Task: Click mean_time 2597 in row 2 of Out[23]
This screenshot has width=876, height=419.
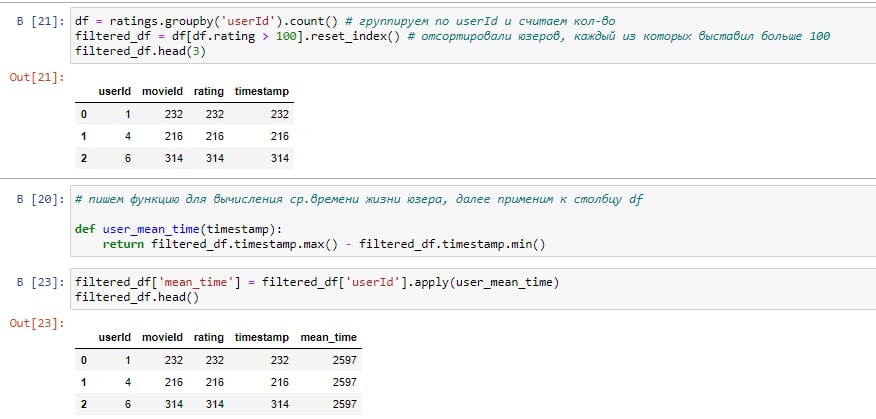Action: click(344, 404)
